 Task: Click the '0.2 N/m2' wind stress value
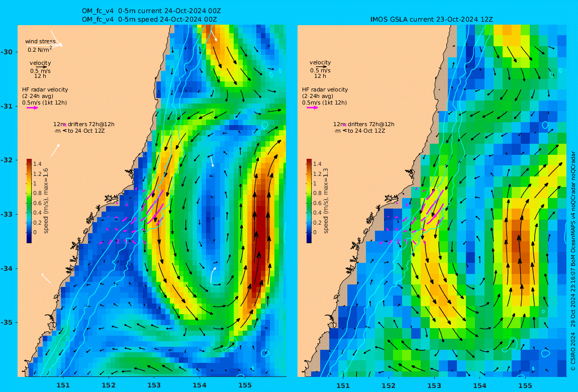click(40, 49)
